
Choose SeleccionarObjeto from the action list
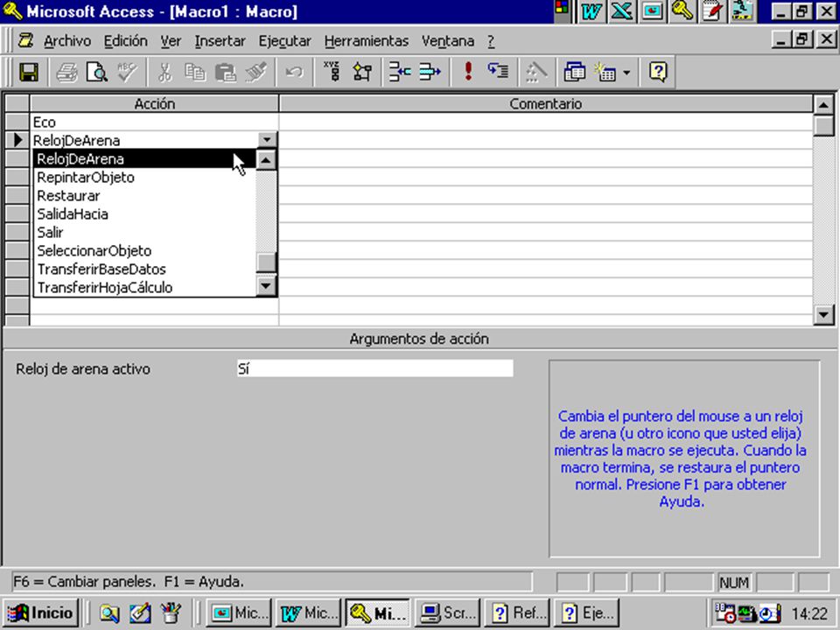click(x=144, y=251)
